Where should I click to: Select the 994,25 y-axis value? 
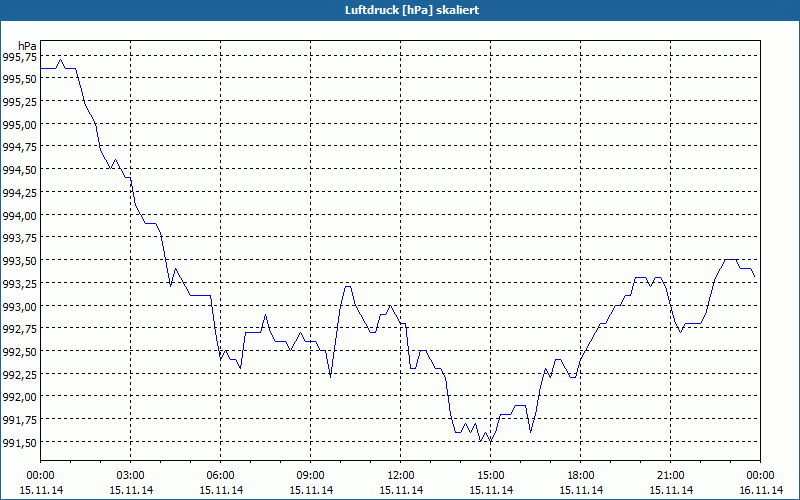click(19, 192)
